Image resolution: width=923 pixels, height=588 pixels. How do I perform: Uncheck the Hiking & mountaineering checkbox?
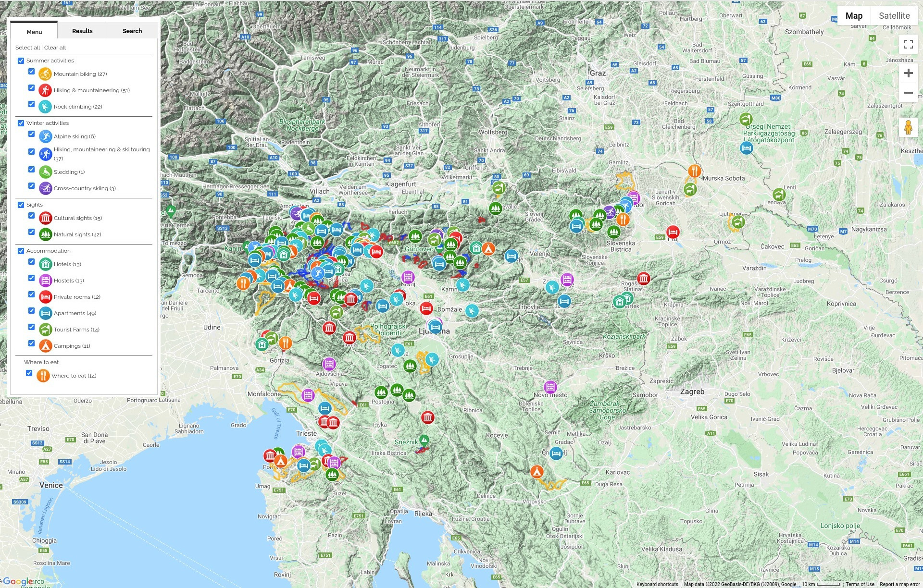32,88
